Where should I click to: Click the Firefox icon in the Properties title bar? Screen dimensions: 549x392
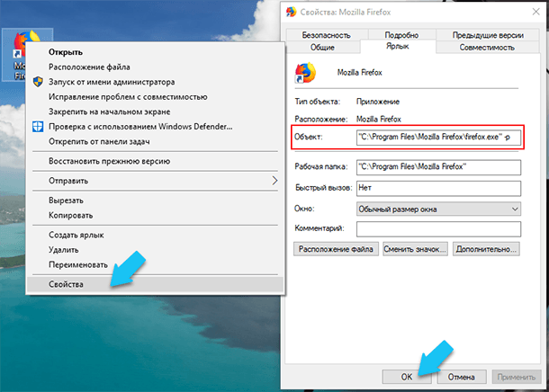[292, 12]
